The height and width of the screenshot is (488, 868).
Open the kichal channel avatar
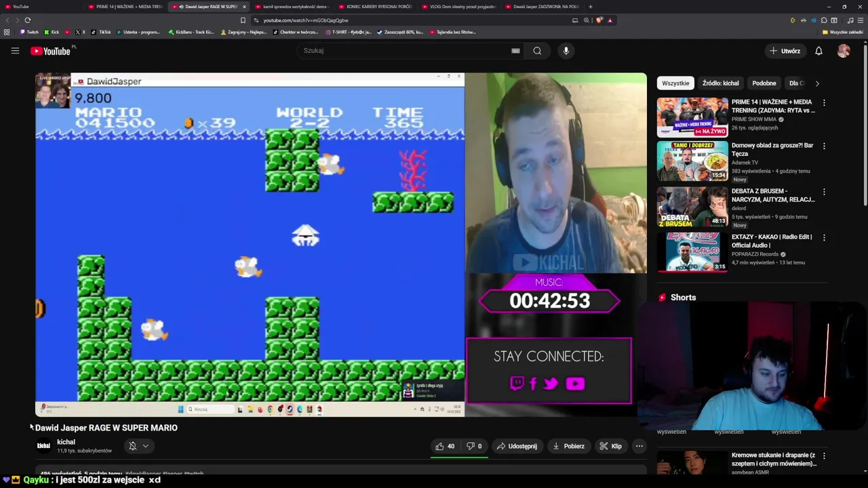43,446
